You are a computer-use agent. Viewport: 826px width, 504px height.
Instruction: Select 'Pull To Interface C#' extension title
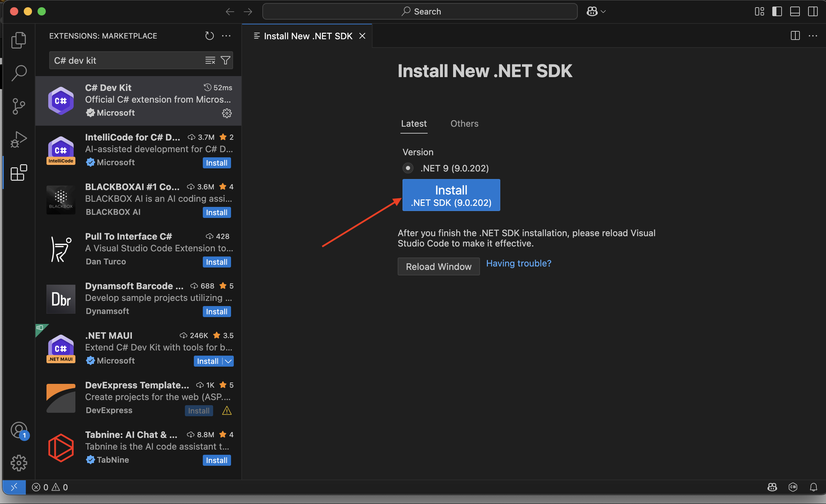(x=128, y=237)
